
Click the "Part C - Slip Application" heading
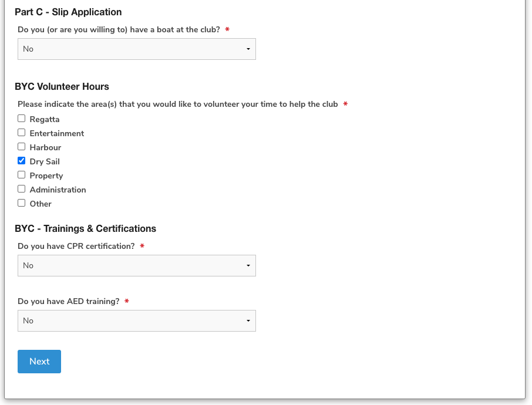tap(68, 12)
